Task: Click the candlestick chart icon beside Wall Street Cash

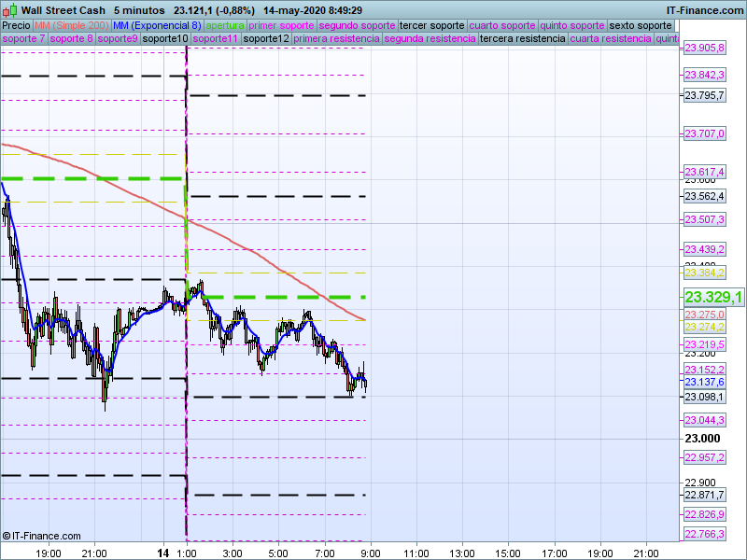Action: pyautogui.click(x=10, y=10)
